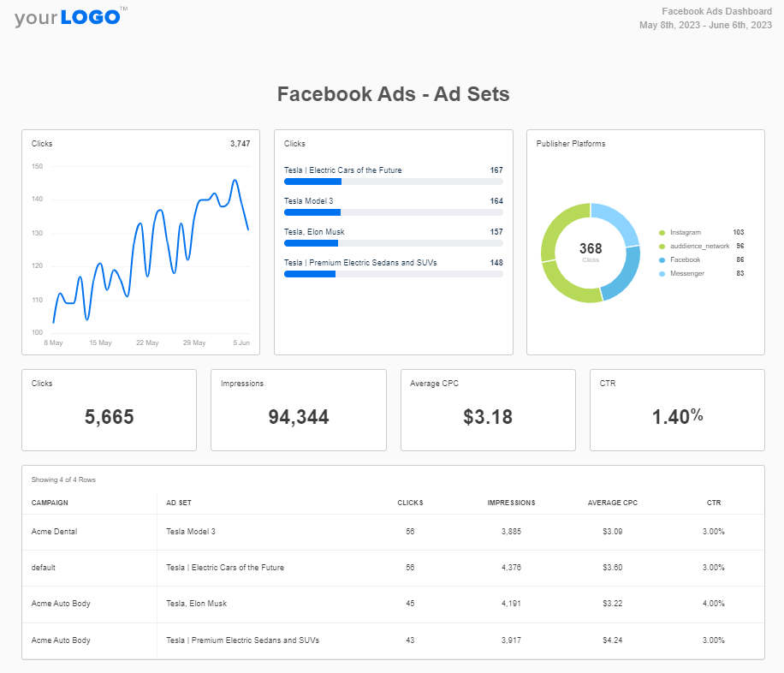
Task: Click the $4.24 average CPC cell
Action: [x=613, y=640]
